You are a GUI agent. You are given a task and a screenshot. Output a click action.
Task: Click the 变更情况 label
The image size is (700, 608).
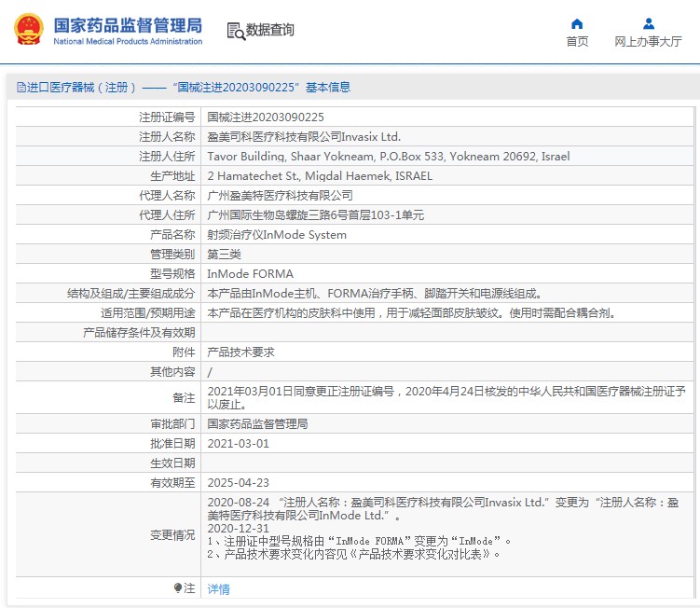[172, 534]
